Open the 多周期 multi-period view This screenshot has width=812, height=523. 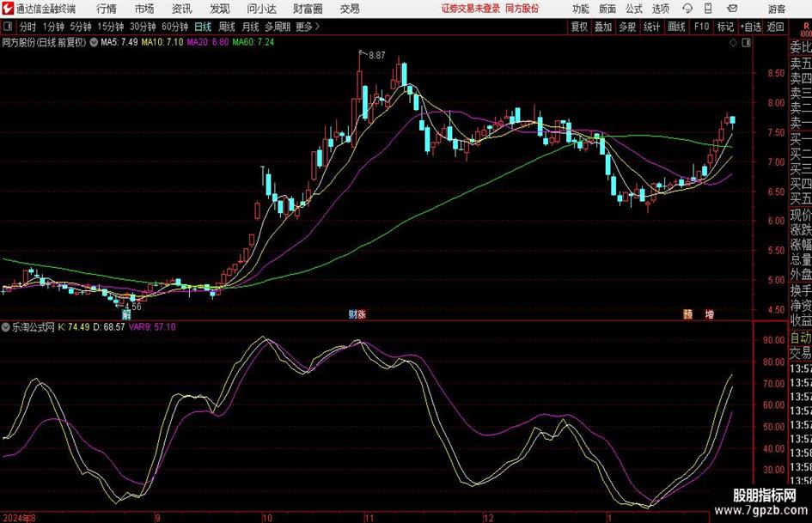pos(278,27)
